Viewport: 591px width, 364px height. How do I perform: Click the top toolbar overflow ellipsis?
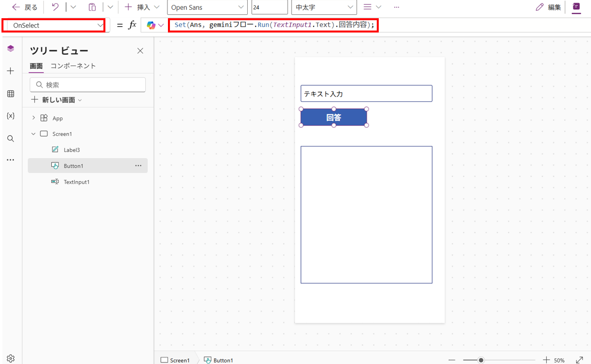coord(396,7)
